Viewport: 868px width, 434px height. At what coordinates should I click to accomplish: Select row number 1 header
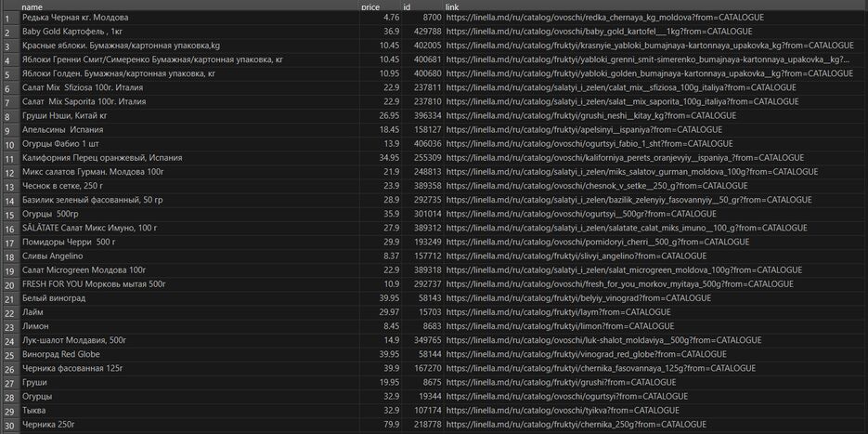9,18
